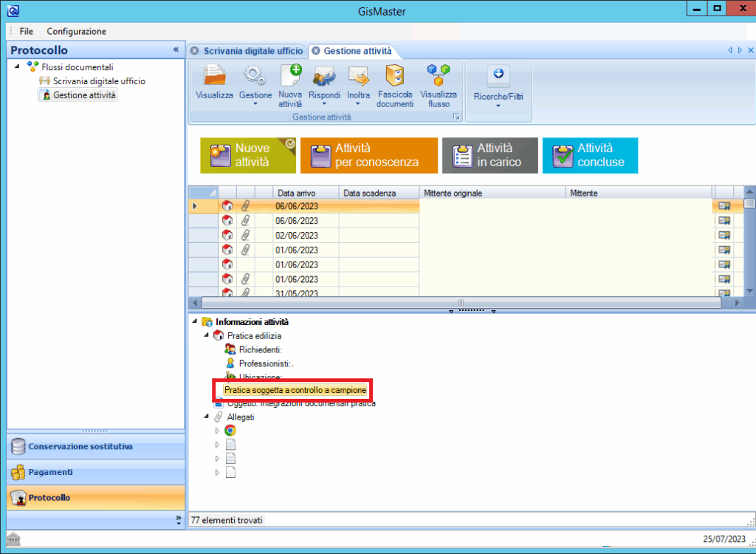This screenshot has height=554, width=756.
Task: Collapse the Protocollo side panel
Action: [x=176, y=49]
